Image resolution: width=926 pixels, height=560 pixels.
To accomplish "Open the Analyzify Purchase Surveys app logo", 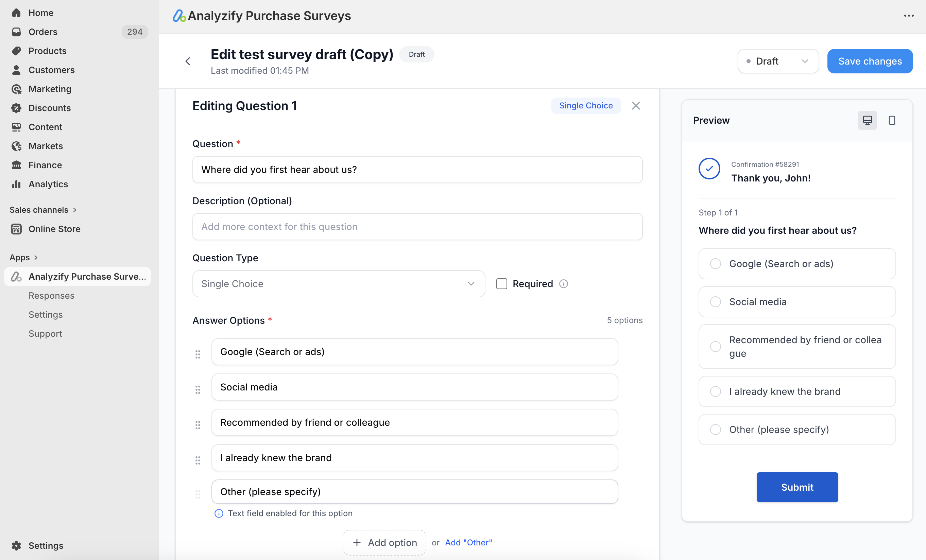I will coord(179,16).
